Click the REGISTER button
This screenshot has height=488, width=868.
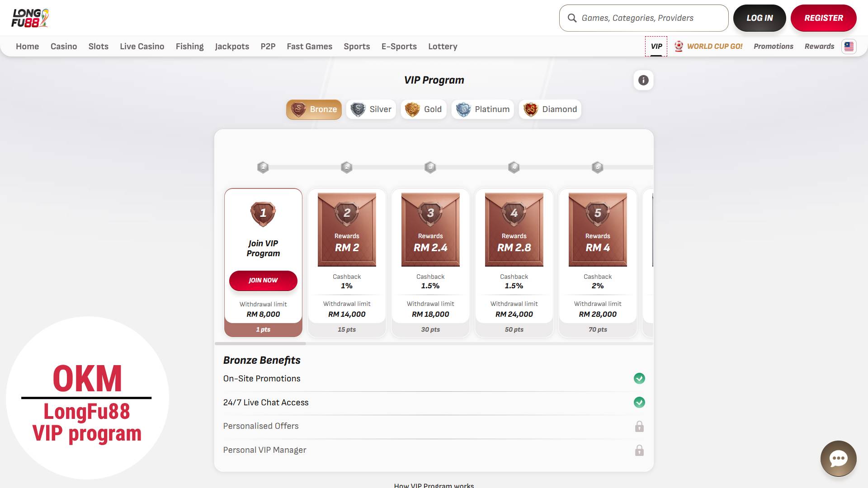pyautogui.click(x=823, y=18)
